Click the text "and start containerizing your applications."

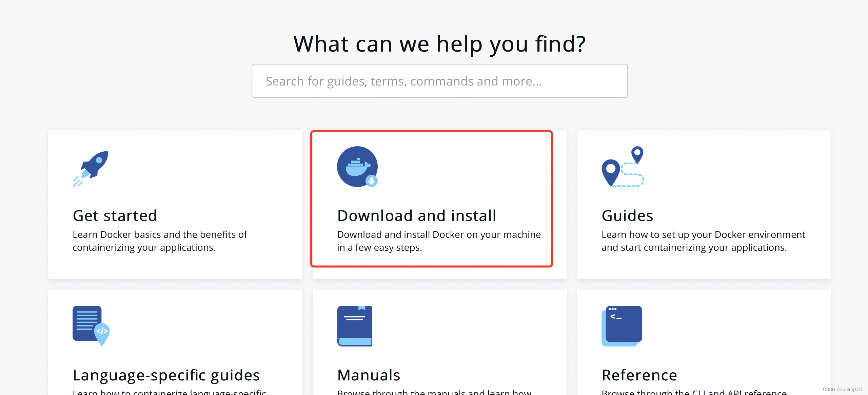tap(694, 248)
